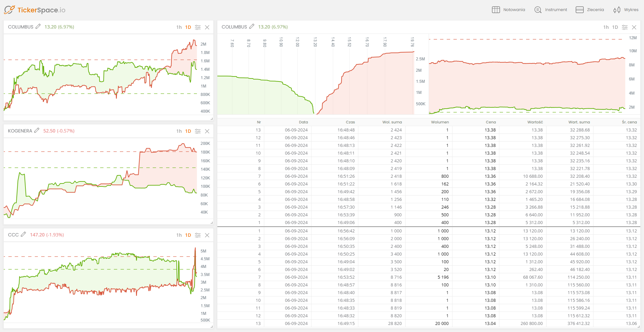Viewport: 644px width, 332px height.
Task: Click time cell 16:57:30
Action: pyautogui.click(x=346, y=207)
